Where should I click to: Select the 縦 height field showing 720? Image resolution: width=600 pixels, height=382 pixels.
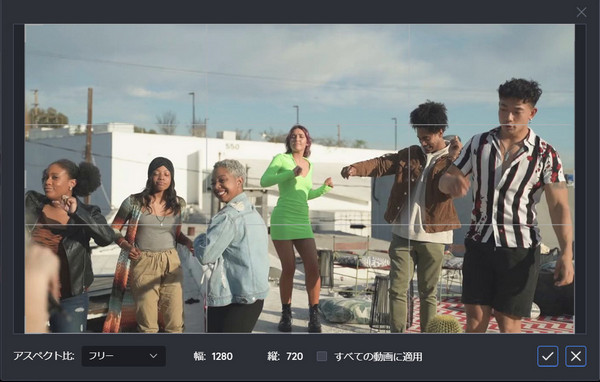click(x=294, y=356)
